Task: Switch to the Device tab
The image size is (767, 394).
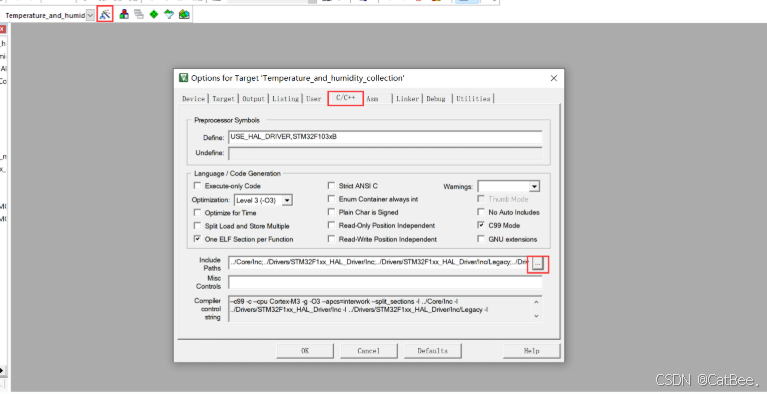Action: [x=194, y=98]
